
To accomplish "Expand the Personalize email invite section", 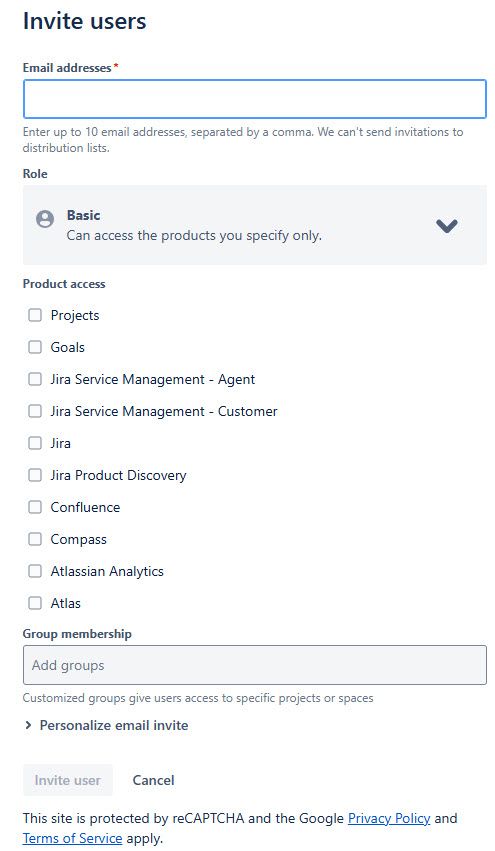I will (106, 725).
